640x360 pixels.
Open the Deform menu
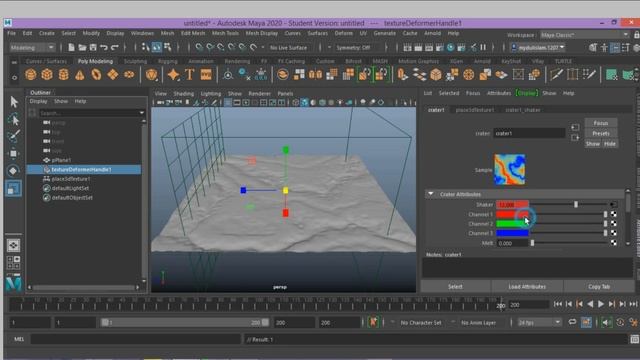[343, 33]
